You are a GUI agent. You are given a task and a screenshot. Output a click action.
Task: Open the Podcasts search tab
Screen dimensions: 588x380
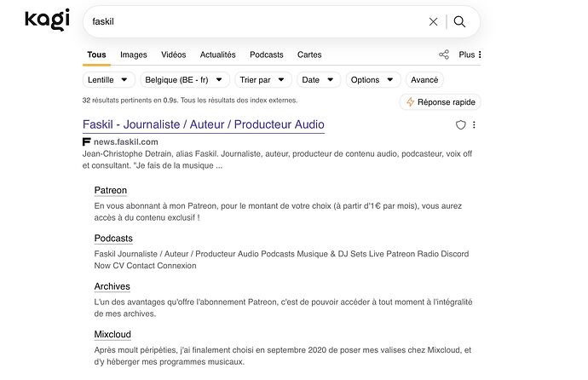point(266,55)
